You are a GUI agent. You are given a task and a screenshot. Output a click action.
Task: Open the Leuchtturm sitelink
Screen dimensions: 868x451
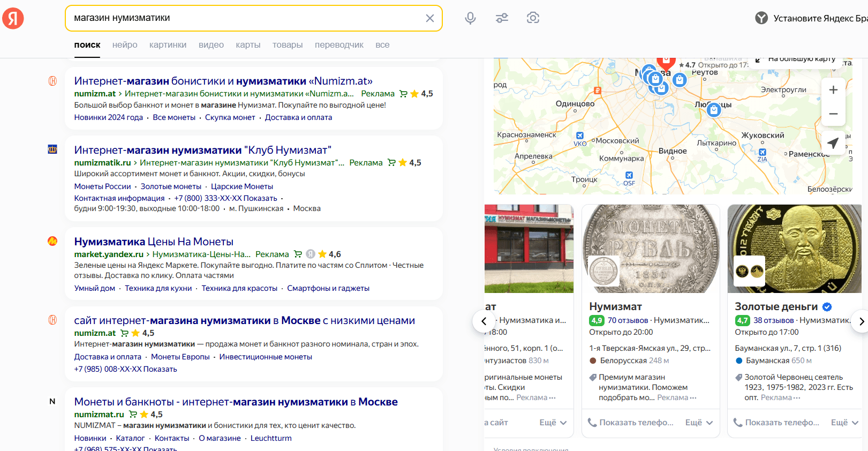271,438
